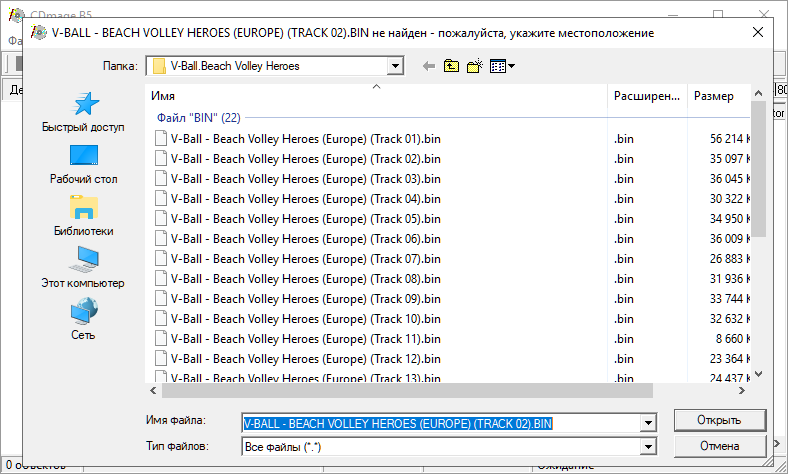Create a new folder
The width and height of the screenshot is (788, 474).
[475, 66]
